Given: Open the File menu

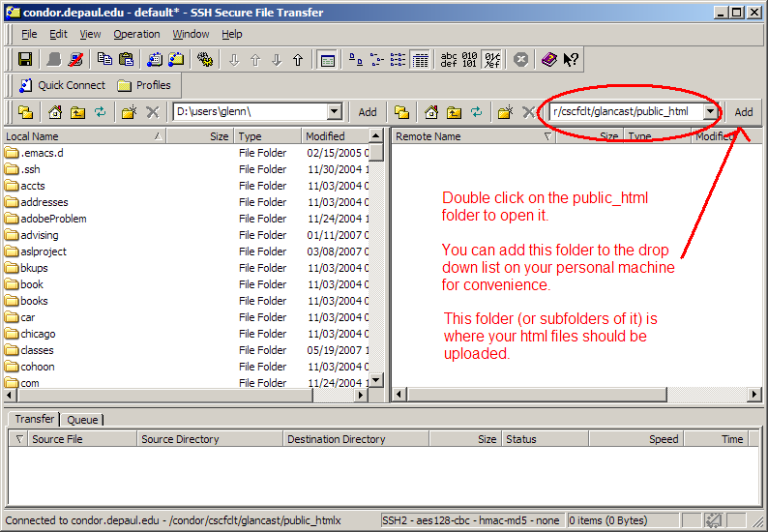Looking at the screenshot, I should (x=29, y=34).
